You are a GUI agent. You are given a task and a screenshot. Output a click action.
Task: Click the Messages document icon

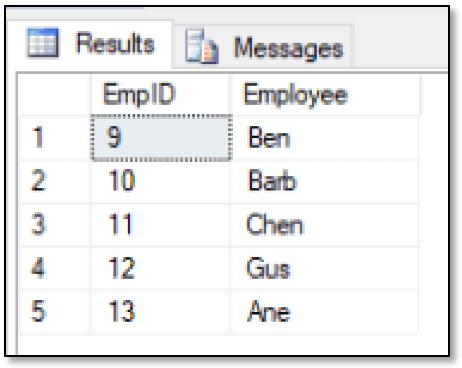click(202, 47)
